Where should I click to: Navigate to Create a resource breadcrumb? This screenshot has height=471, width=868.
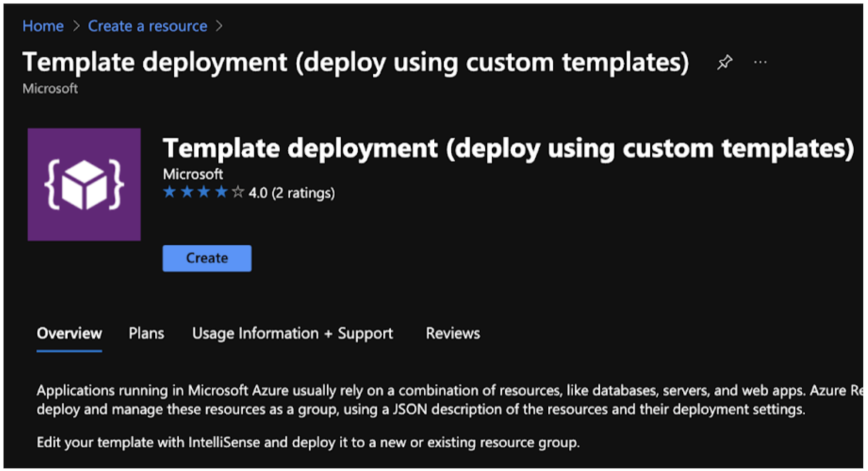pos(147,26)
